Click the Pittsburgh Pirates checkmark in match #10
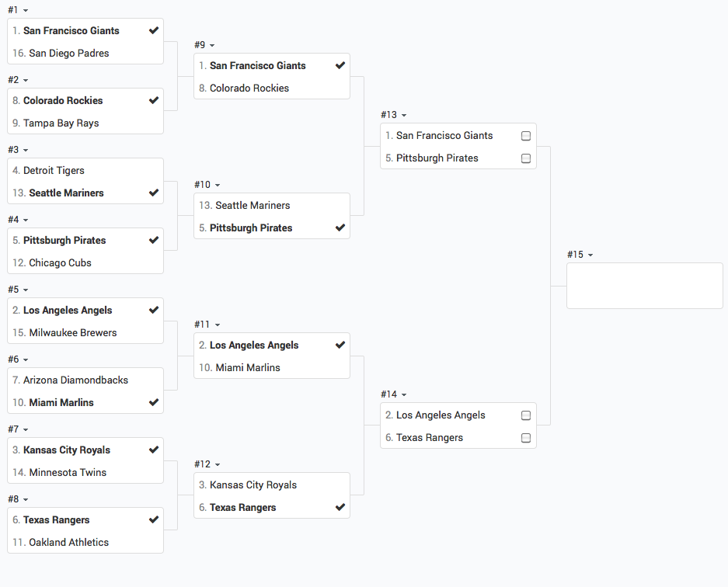728x587 pixels. pos(340,228)
